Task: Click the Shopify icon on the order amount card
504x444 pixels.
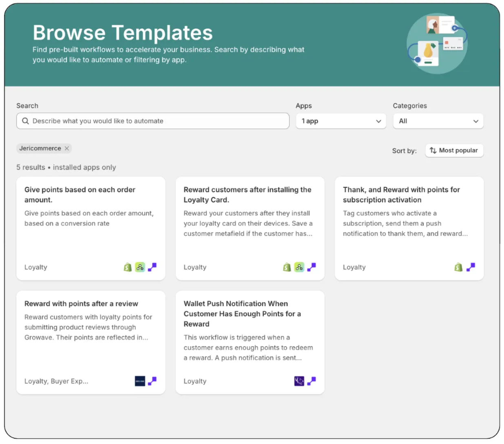Action: (128, 267)
